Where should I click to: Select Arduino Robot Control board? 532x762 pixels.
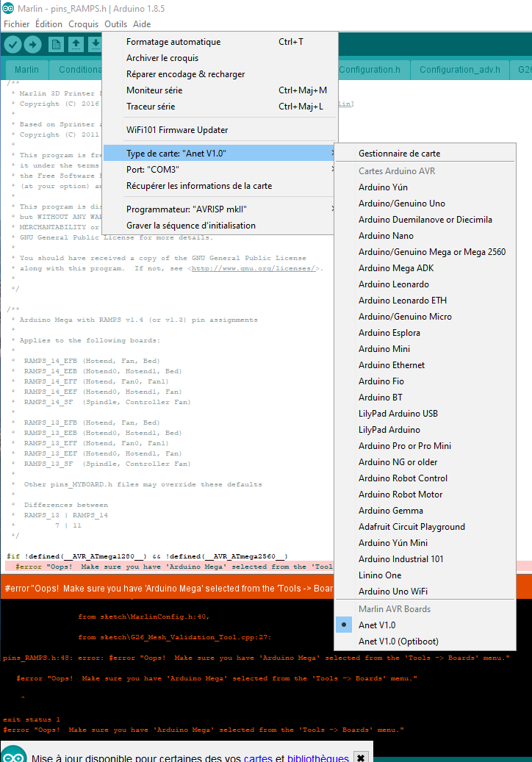425,478
